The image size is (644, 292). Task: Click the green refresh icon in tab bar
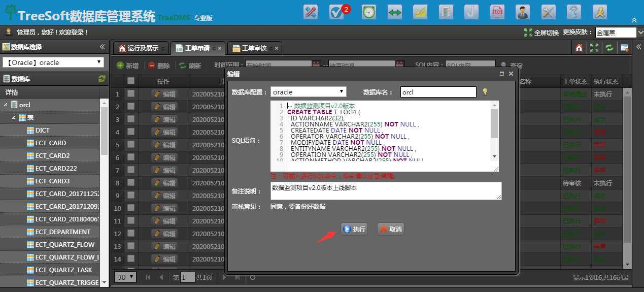tap(609, 48)
